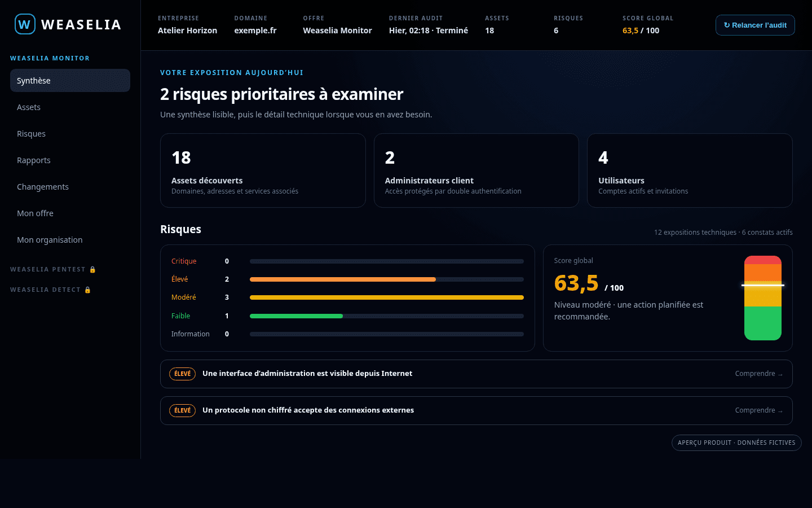Screen dimensions: 812x508
Task: Click the Weaselia Detect locked section
Action: [51, 290]
